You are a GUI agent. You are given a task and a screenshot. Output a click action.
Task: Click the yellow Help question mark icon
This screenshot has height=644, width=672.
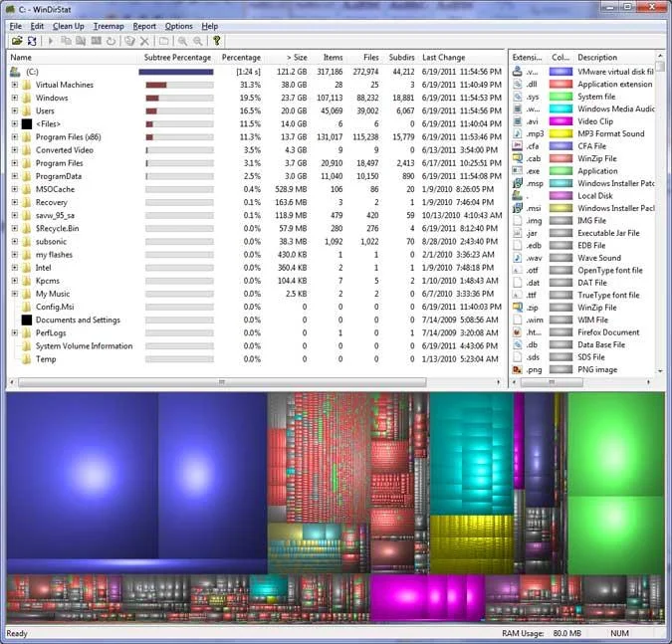(216, 41)
